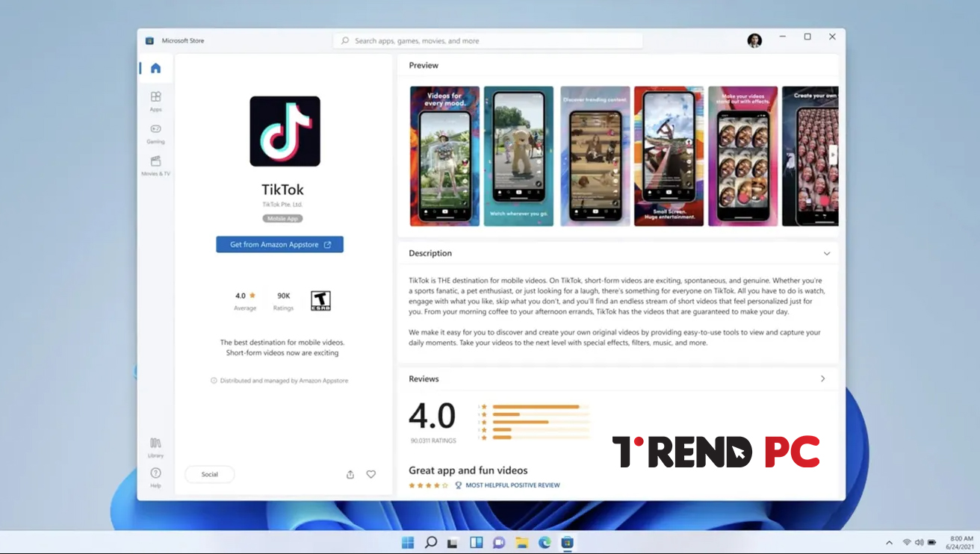Open the Library in the sidebar

155,448
